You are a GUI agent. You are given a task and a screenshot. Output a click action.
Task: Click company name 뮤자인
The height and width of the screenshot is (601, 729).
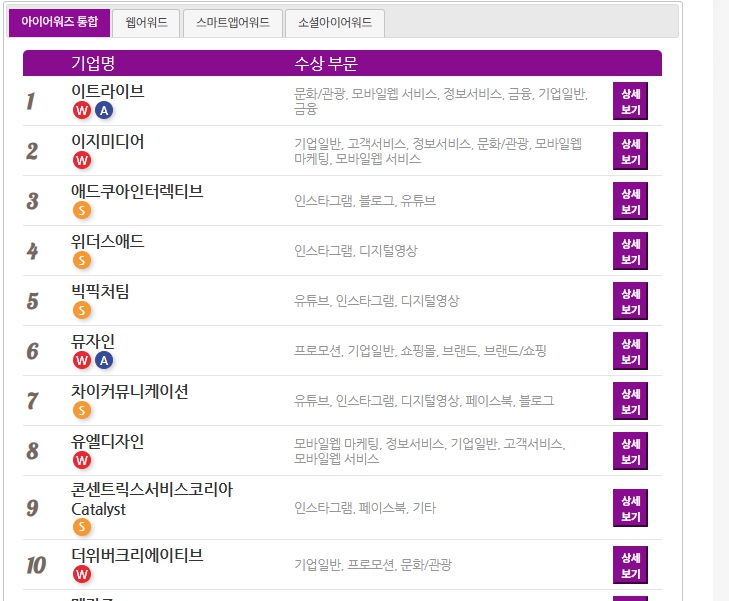[x=93, y=341]
